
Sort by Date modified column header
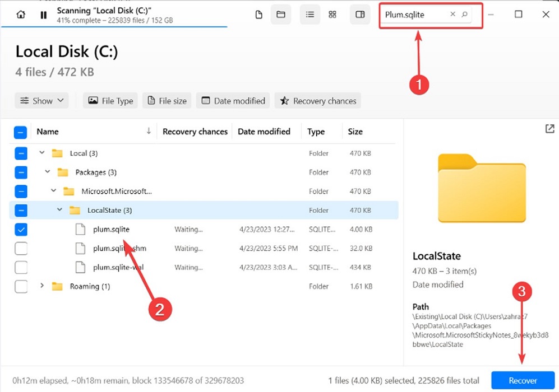pos(264,132)
